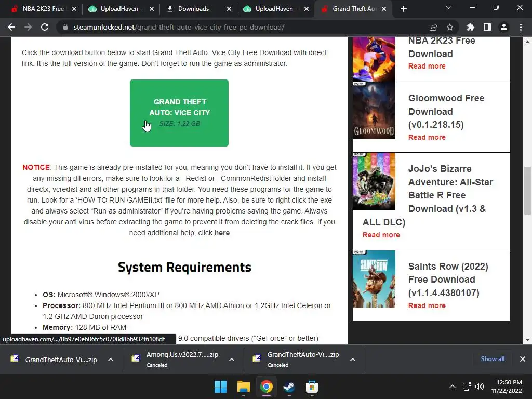
Task: Click the page vertical scrollbar thumb
Action: (527, 190)
